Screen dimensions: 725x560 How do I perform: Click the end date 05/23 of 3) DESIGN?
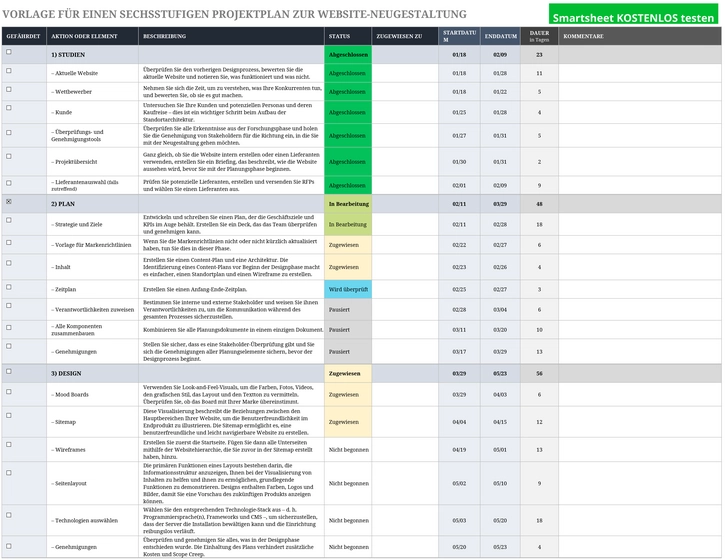[x=500, y=374]
